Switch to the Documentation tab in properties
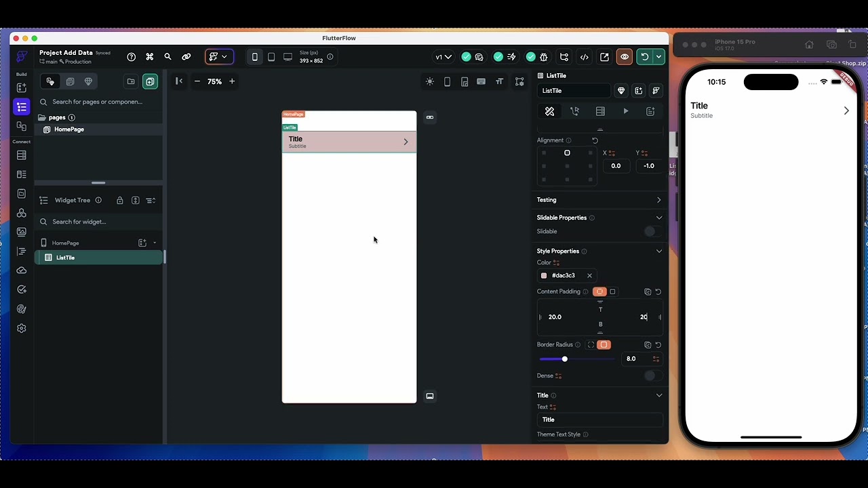Image resolution: width=868 pixels, height=488 pixels. tap(650, 111)
